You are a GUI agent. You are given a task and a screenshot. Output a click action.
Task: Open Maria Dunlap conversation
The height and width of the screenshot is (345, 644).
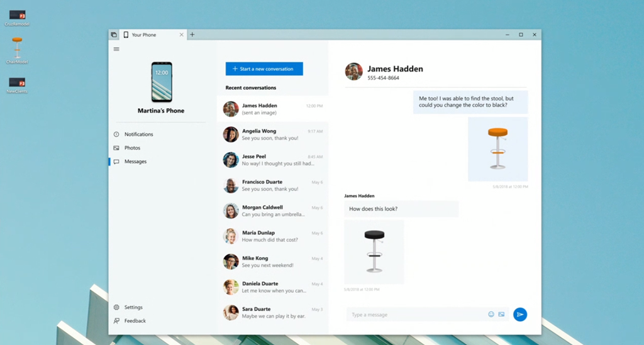point(273,236)
